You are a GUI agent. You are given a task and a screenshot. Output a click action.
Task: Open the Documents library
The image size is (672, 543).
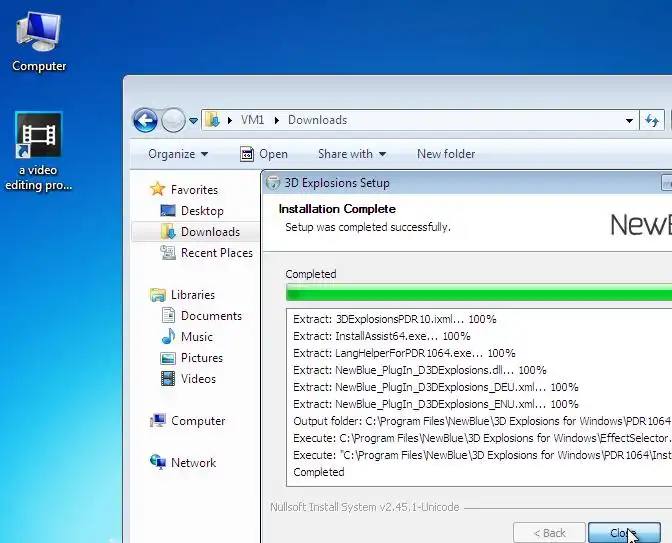pos(211,316)
